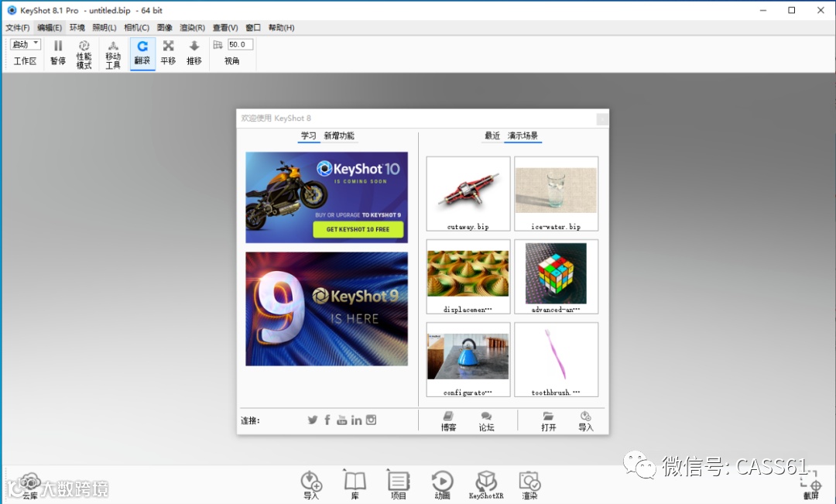Click 打开 open in welcome dialog
Image resolution: width=836 pixels, height=504 pixels.
pyautogui.click(x=549, y=421)
